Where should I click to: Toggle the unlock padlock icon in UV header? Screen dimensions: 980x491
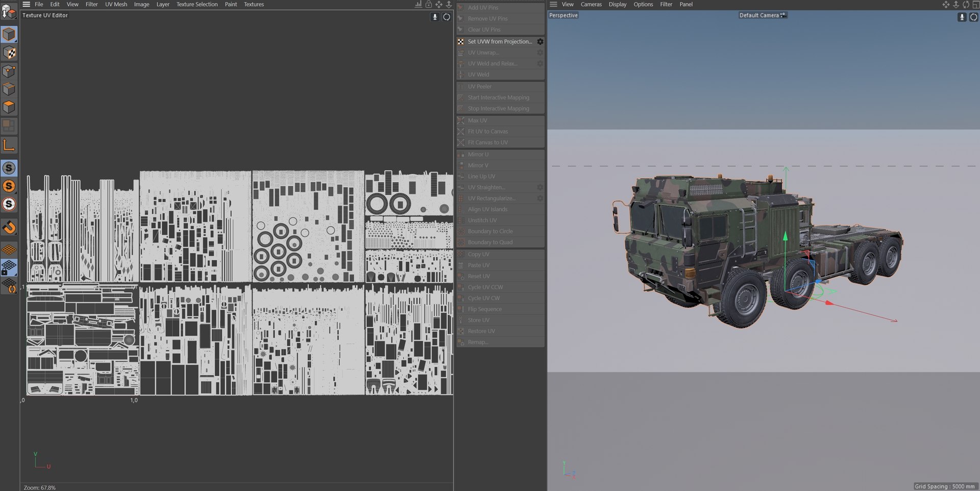429,4
